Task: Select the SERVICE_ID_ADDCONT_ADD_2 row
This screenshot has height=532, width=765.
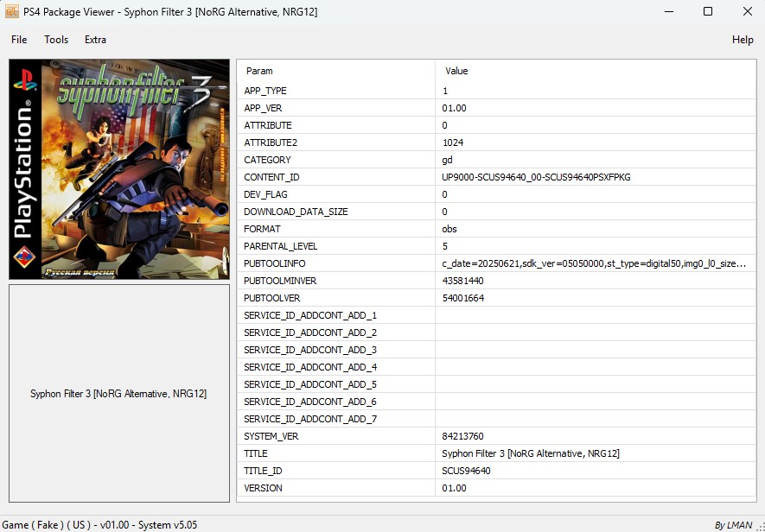Action: click(497, 332)
